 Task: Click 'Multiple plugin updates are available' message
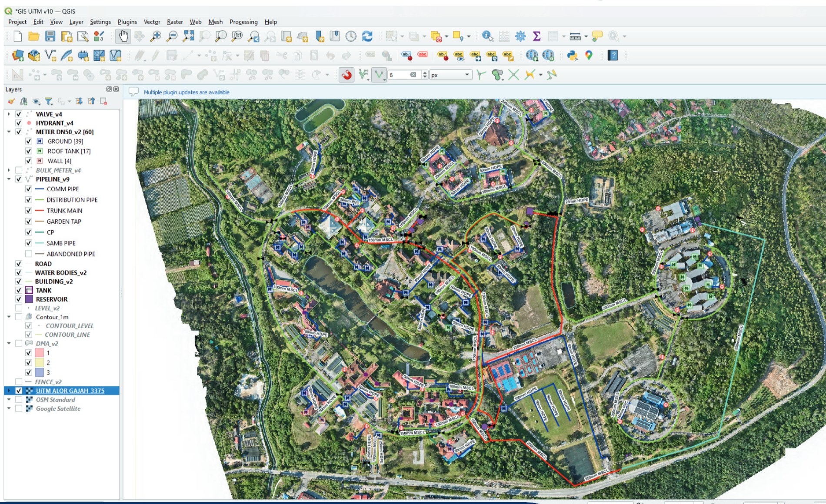(x=187, y=92)
